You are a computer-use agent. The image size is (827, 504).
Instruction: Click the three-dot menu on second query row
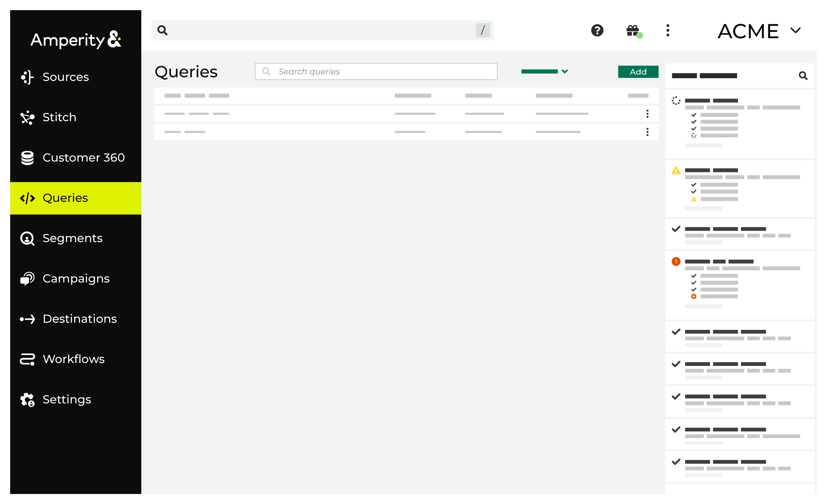click(647, 114)
